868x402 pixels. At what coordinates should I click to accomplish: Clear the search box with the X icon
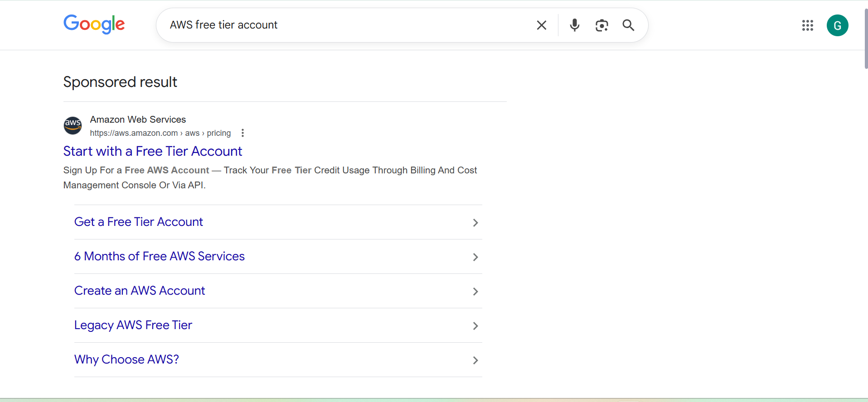(x=542, y=25)
